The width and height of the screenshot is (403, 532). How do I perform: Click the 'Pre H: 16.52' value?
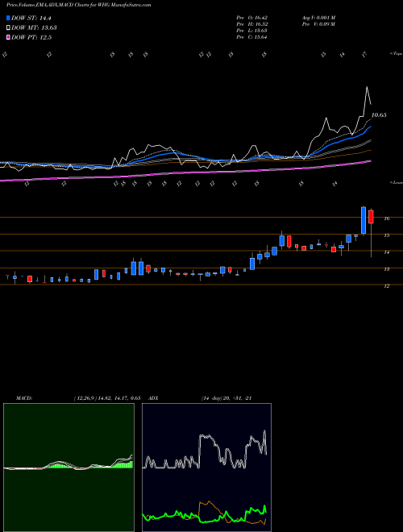coord(251,24)
